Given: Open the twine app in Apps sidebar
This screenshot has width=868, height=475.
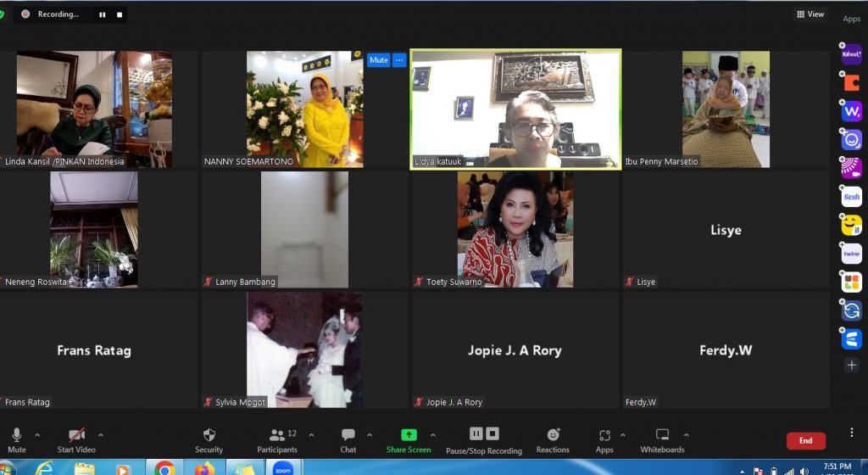Looking at the screenshot, I should (851, 254).
